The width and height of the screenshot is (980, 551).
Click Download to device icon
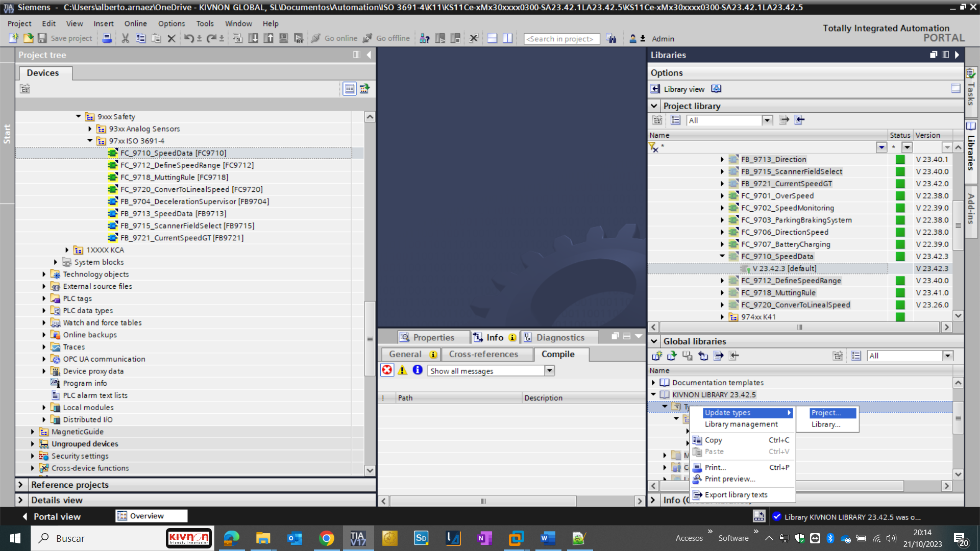pyautogui.click(x=253, y=38)
